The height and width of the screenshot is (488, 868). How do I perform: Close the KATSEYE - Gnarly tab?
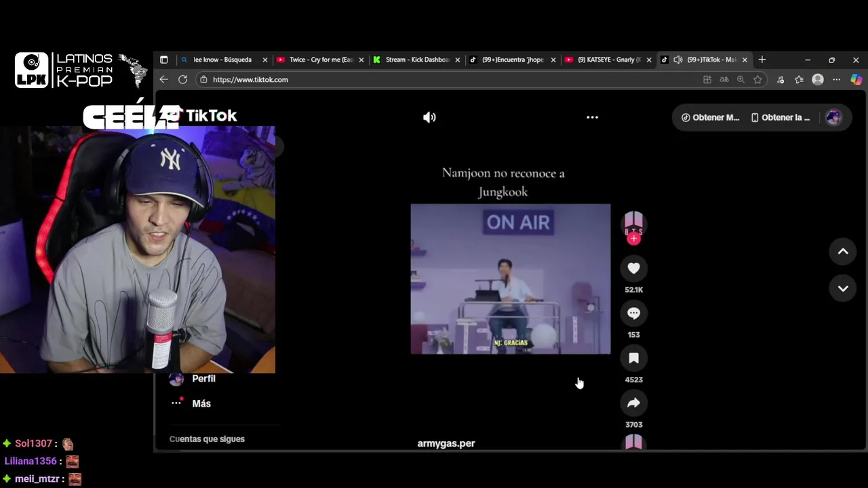[649, 60]
